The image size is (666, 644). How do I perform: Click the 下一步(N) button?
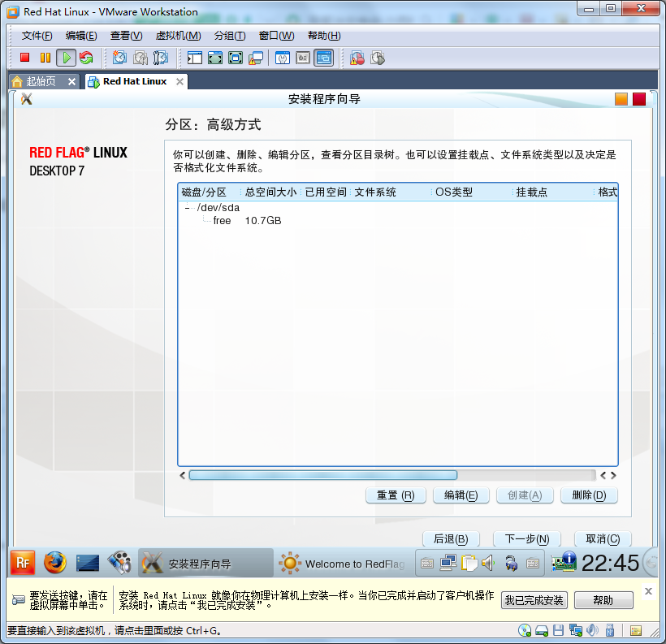tap(526, 539)
